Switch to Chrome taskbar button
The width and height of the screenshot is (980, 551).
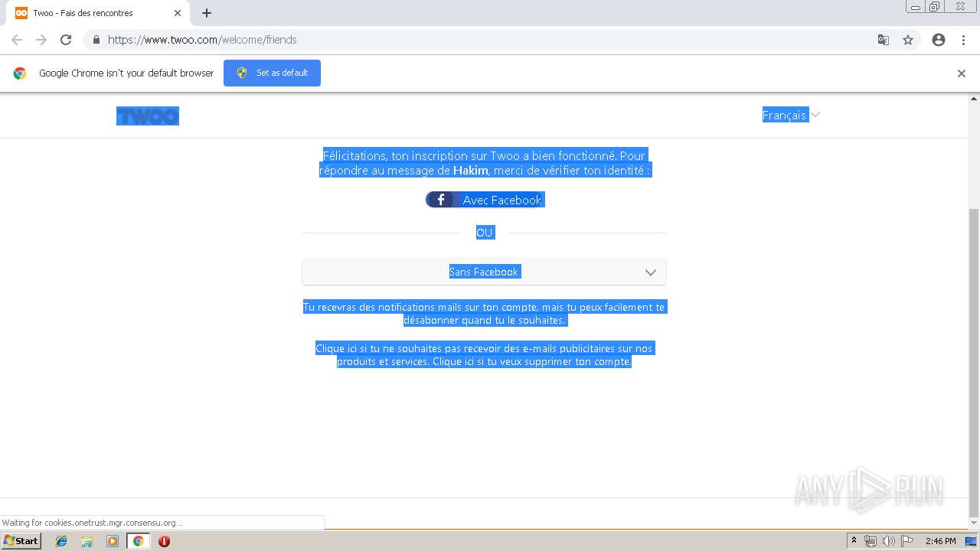[138, 541]
